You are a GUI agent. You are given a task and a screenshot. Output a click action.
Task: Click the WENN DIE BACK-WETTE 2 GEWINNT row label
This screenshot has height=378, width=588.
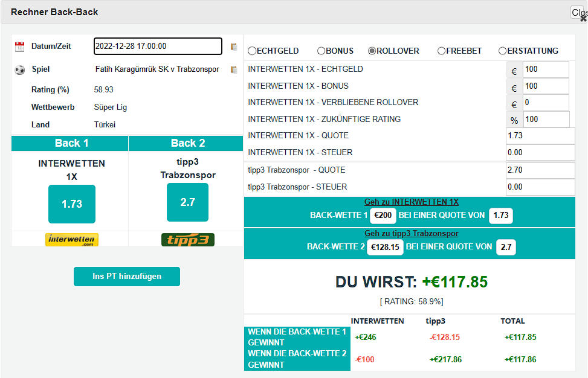coord(297,359)
